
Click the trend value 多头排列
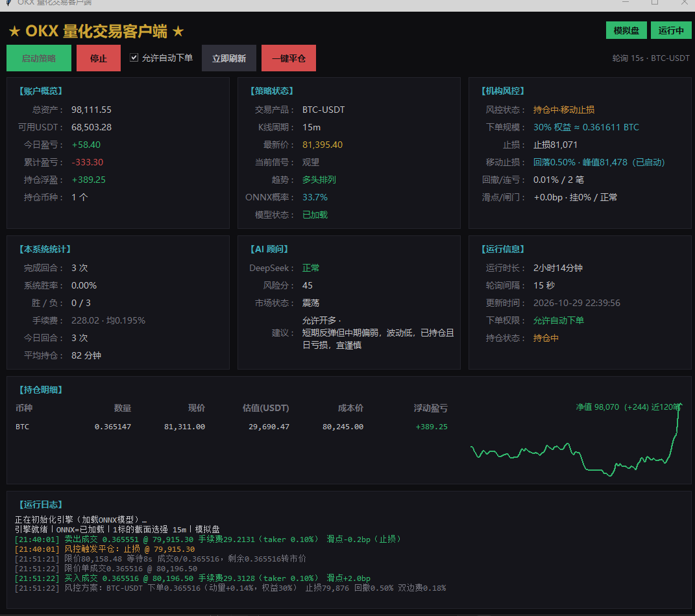point(319,180)
